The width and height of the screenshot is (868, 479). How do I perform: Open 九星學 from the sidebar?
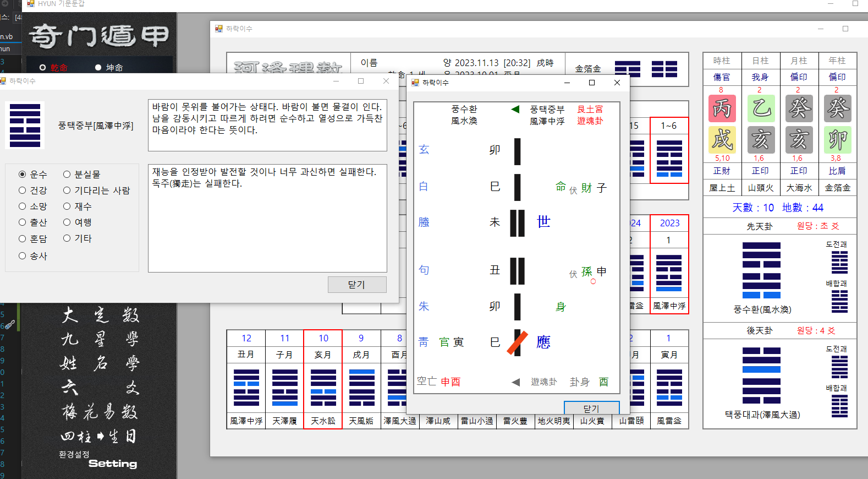coord(100,339)
